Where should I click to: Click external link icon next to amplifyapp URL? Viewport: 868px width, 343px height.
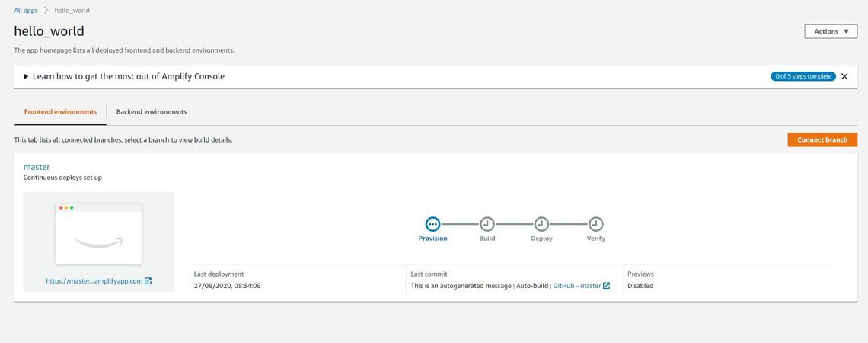[x=148, y=281]
